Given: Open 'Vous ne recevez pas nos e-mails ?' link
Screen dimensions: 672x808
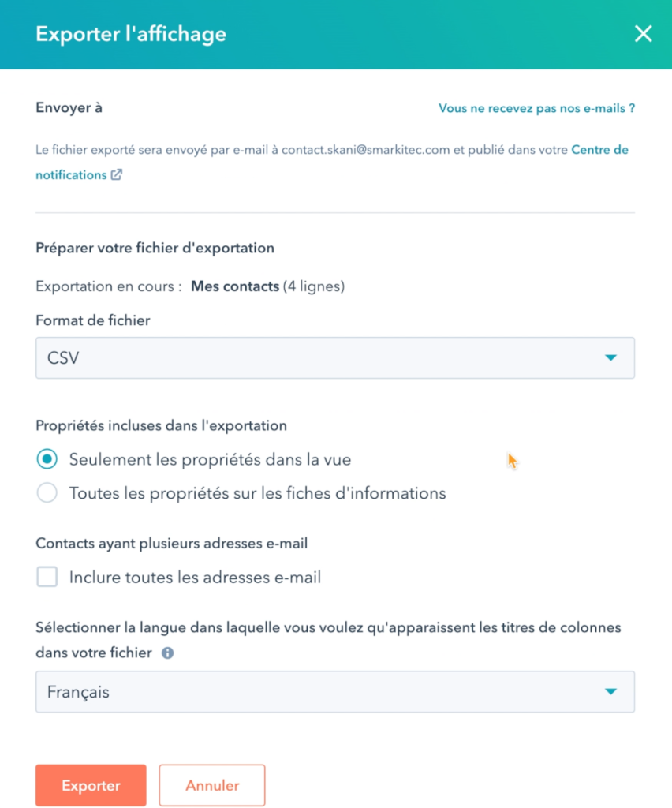Looking at the screenshot, I should (536, 108).
